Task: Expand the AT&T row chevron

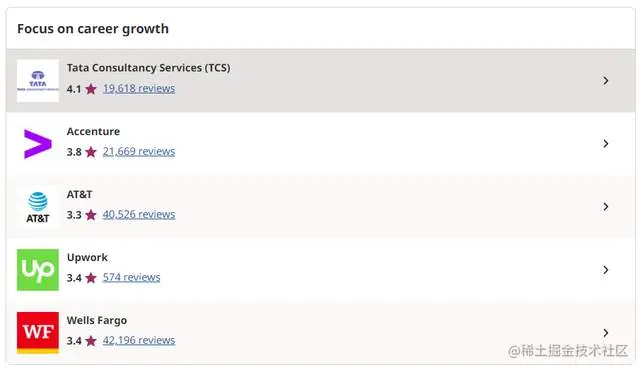Action: pyautogui.click(x=606, y=207)
